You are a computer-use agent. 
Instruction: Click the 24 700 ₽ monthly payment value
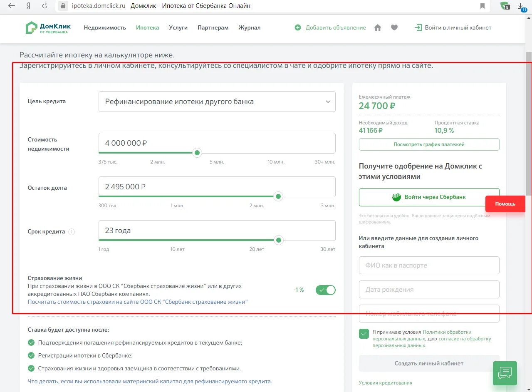[x=377, y=106]
